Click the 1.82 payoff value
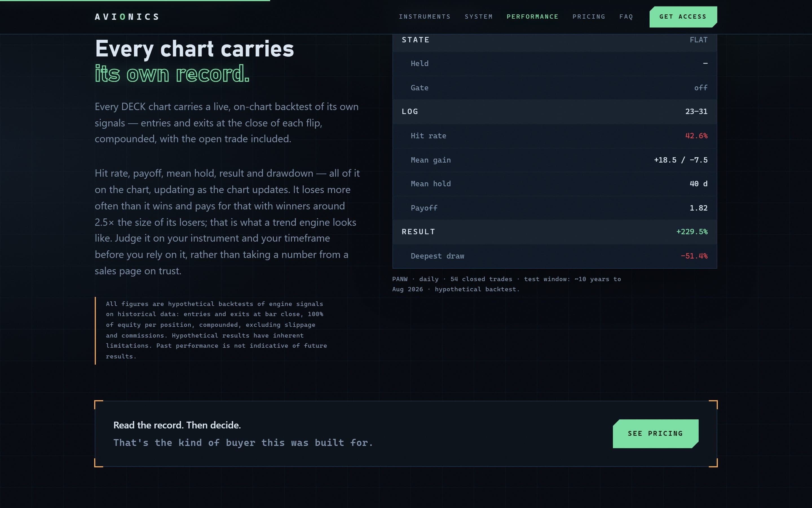This screenshot has height=508, width=812. [699, 208]
